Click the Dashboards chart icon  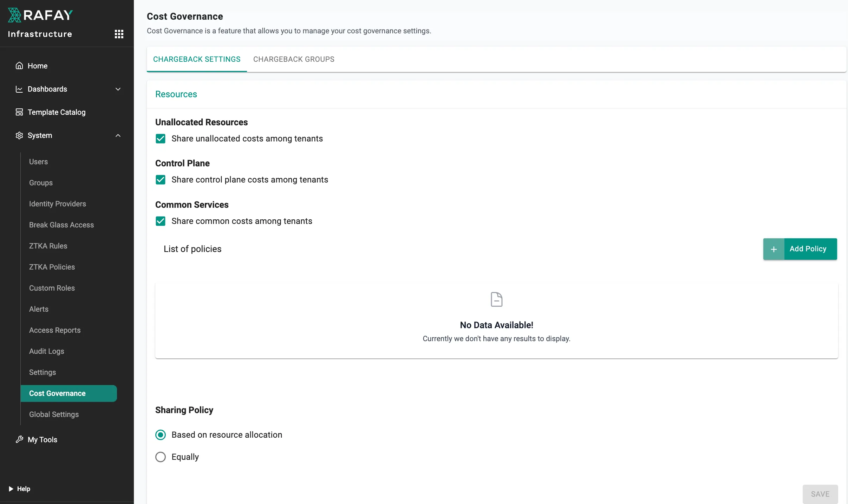point(19,89)
